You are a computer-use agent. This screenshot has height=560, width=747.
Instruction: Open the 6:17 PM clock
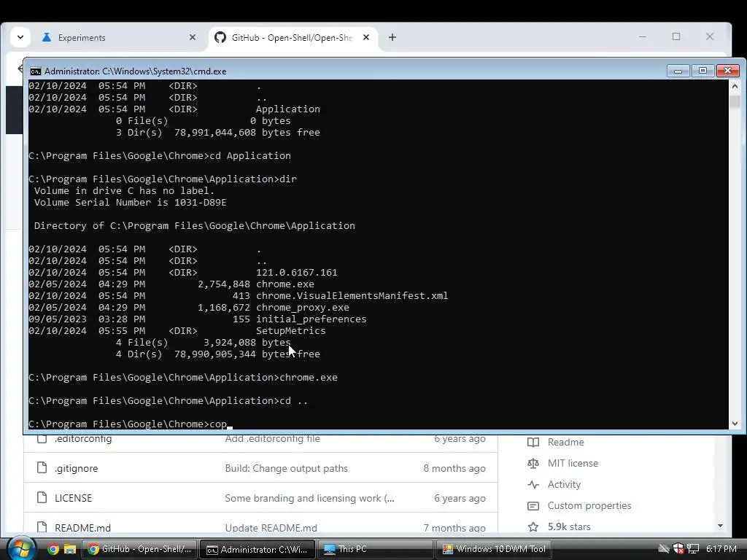pyautogui.click(x=721, y=549)
